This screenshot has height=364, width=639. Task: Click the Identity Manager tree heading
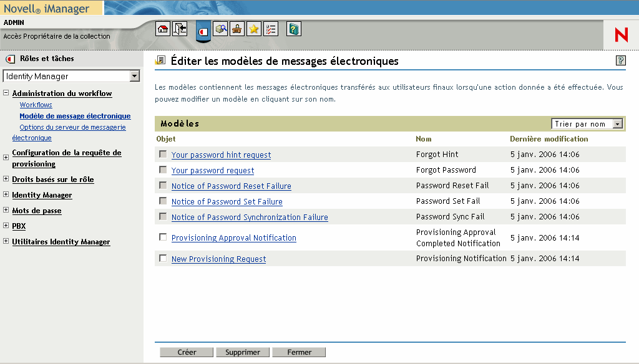42,195
